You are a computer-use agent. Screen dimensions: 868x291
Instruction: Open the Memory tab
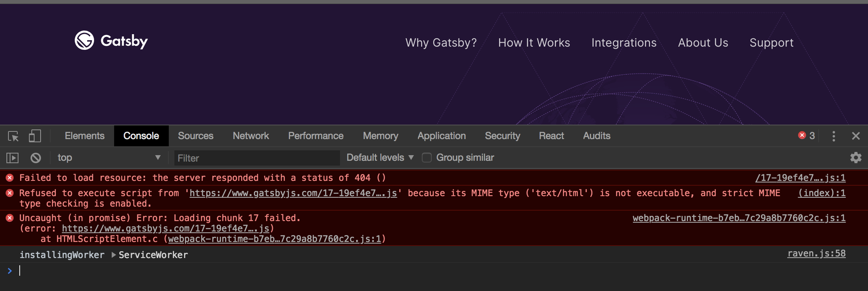tap(381, 136)
